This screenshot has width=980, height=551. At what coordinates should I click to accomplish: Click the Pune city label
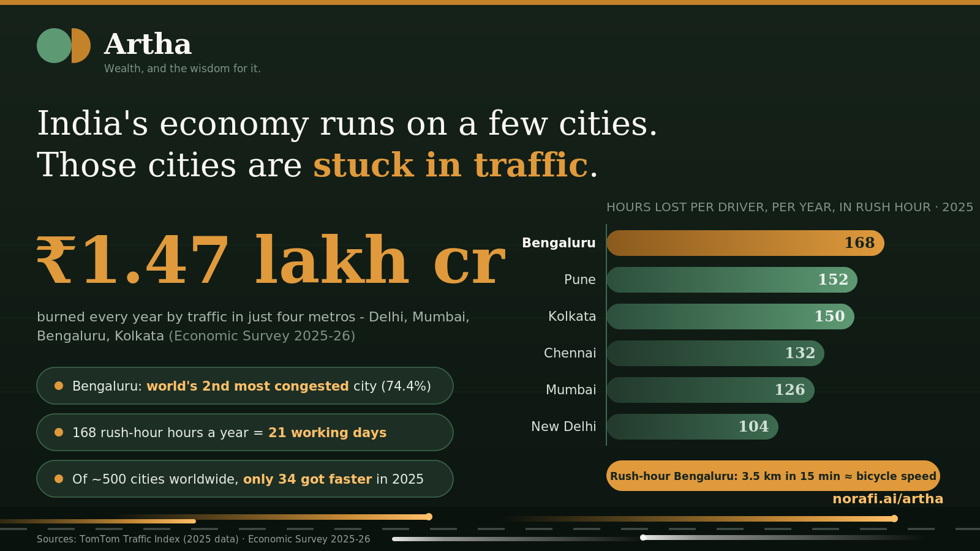pos(579,280)
